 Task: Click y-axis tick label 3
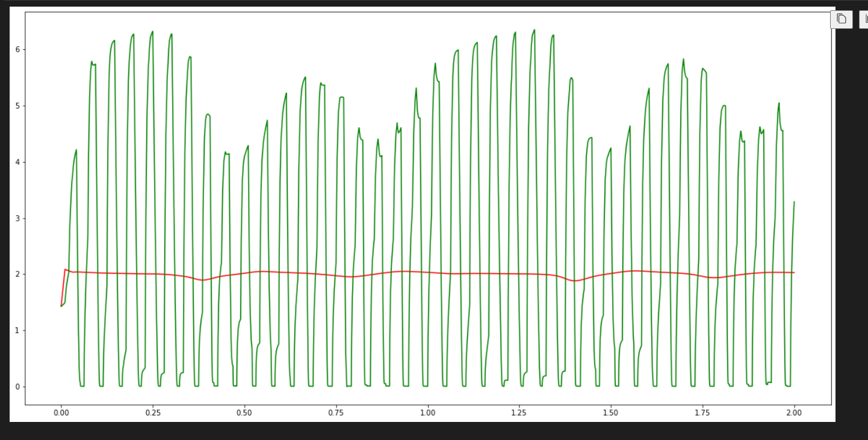pos(18,218)
